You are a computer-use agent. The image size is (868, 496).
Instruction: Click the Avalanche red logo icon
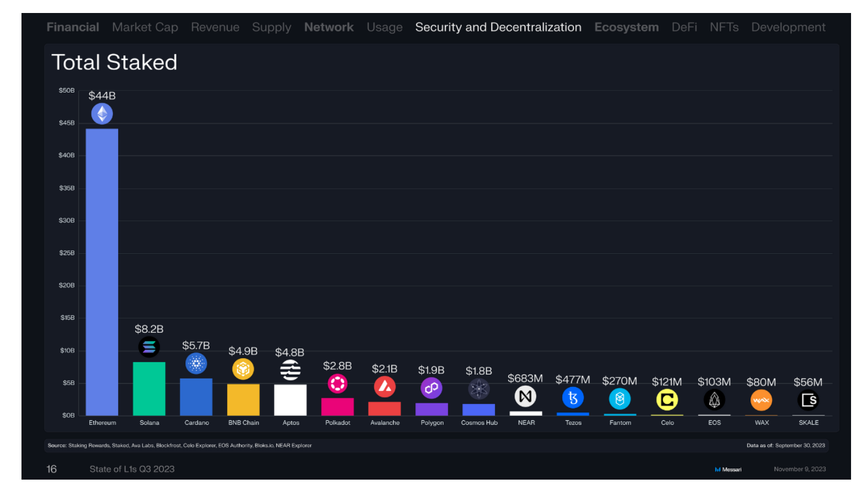pyautogui.click(x=385, y=387)
